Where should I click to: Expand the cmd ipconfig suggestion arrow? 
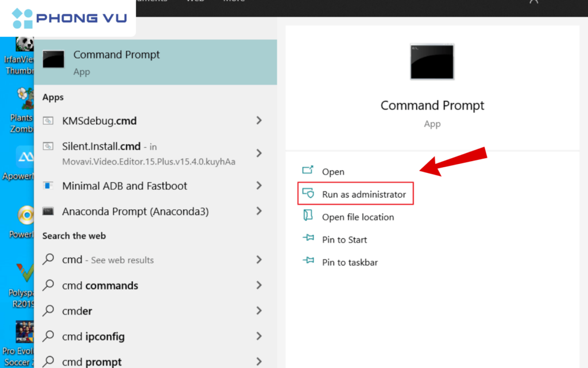(259, 336)
